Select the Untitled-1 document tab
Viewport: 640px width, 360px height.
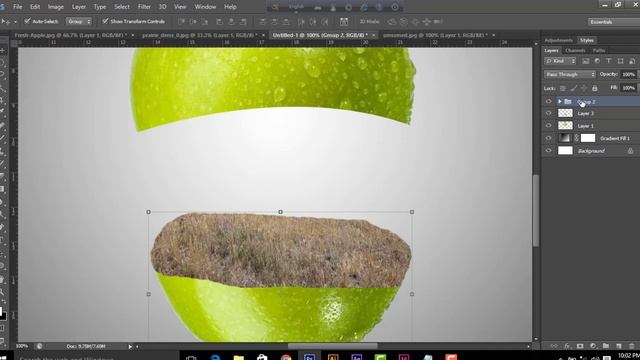[x=320, y=36]
